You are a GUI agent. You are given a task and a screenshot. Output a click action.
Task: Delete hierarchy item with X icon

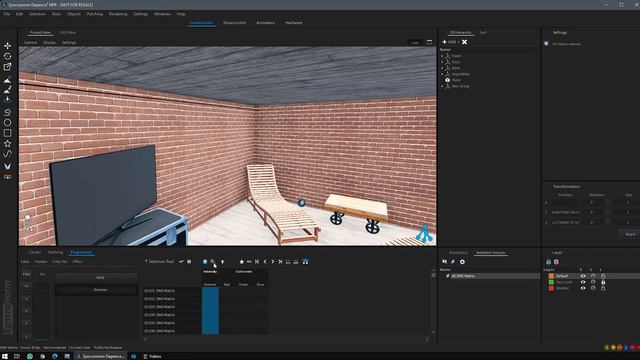click(x=464, y=42)
